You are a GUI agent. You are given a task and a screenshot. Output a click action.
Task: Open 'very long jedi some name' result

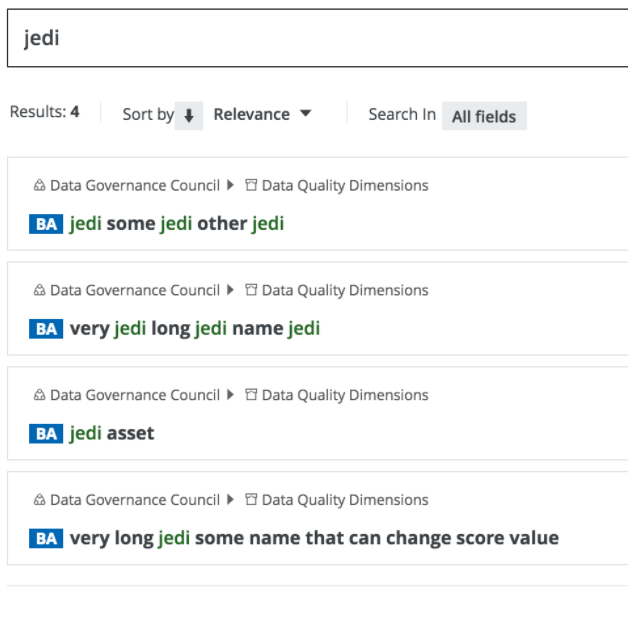(x=314, y=539)
